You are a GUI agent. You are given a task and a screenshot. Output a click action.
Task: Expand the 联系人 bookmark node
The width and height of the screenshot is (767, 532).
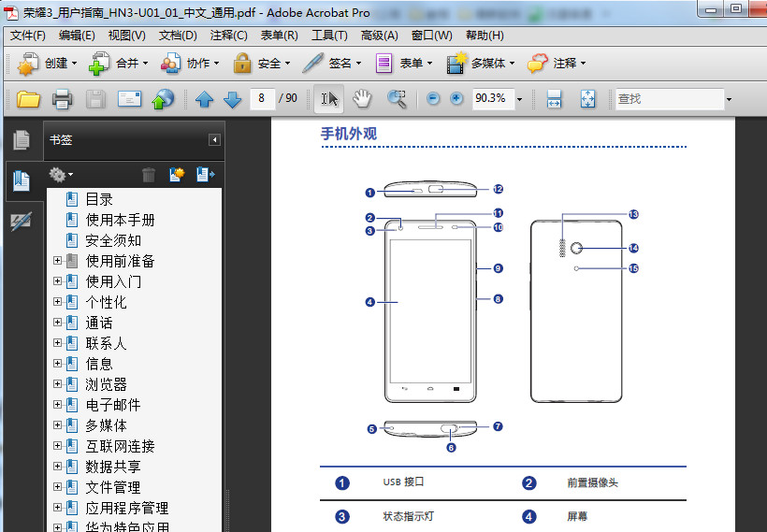58,343
